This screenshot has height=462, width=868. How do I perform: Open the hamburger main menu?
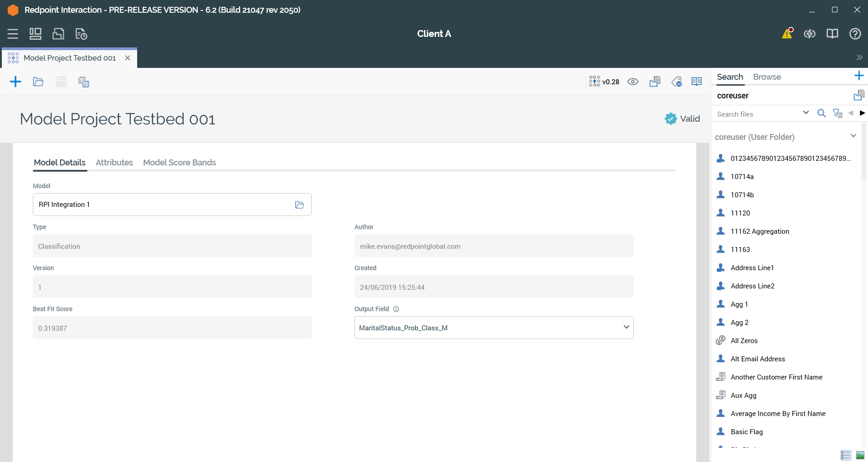tap(13, 34)
